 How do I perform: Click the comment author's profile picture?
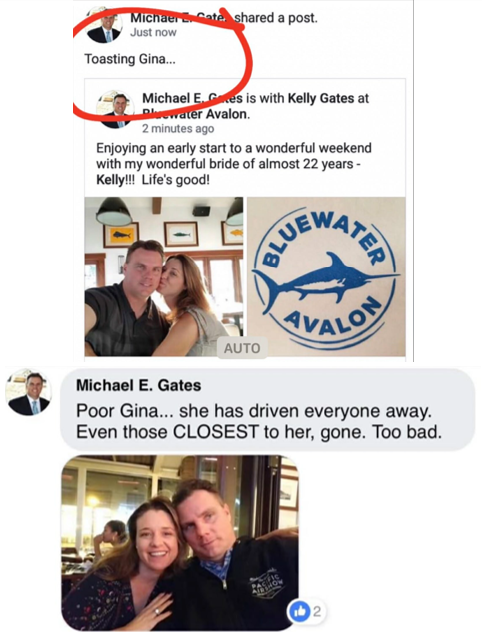(x=28, y=392)
